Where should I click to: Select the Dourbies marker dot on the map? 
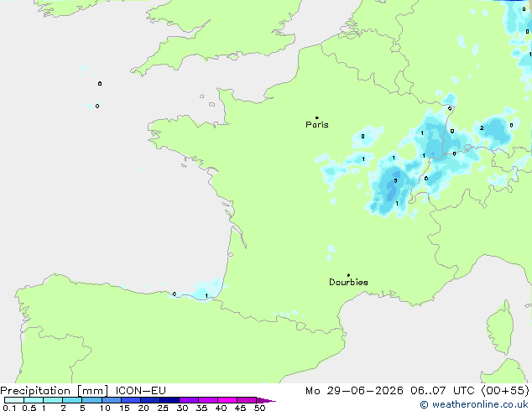click(x=348, y=275)
